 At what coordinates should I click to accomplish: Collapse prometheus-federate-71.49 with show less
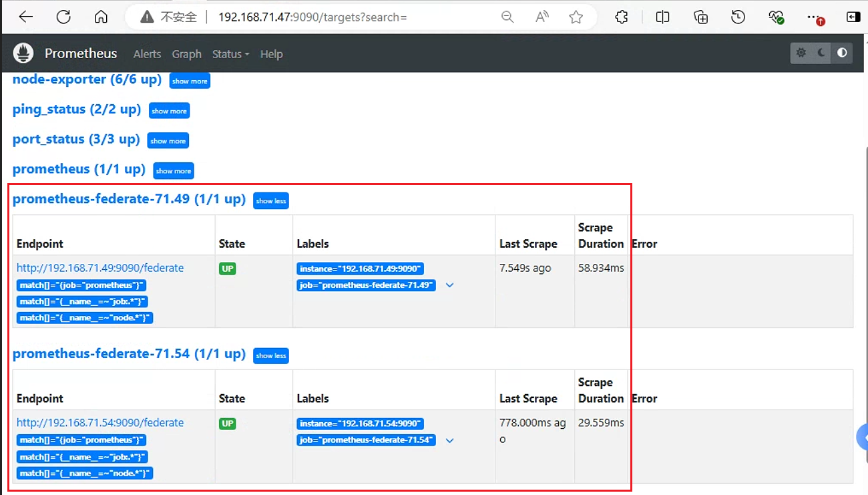(271, 201)
